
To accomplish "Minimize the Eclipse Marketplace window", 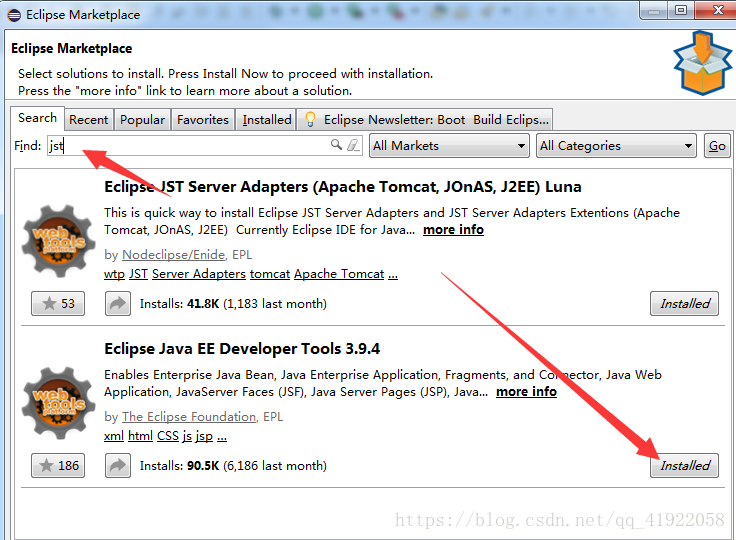I will pyautogui.click(x=654, y=10).
